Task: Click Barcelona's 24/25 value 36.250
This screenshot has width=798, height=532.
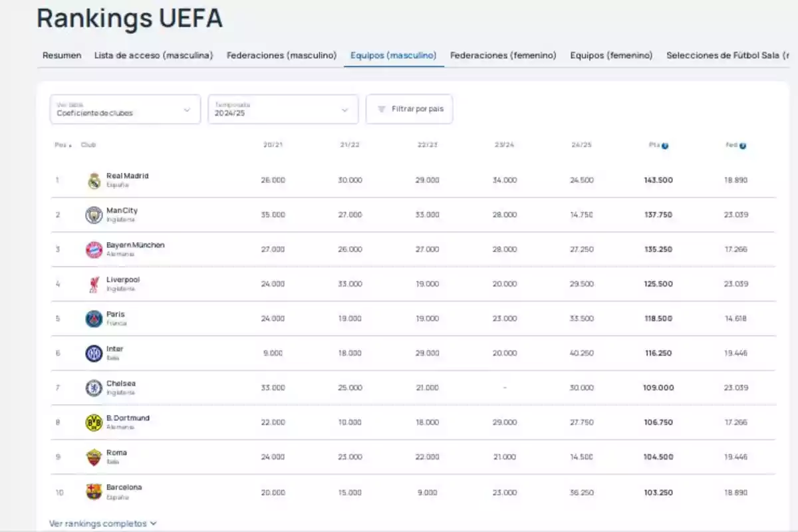Action: [x=582, y=493]
